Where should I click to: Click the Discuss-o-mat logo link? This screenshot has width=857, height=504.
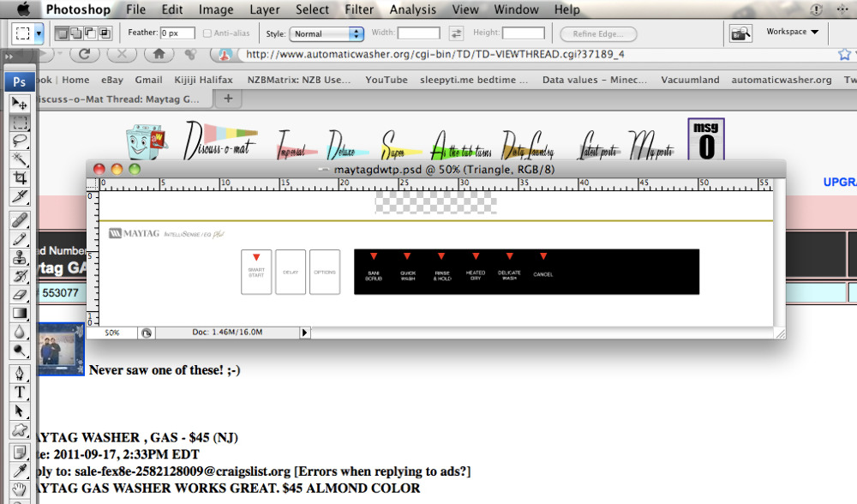[x=219, y=141]
